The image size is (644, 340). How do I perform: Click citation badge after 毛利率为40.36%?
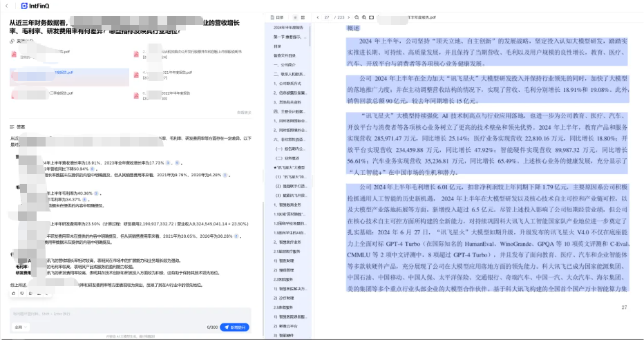tap(96, 193)
